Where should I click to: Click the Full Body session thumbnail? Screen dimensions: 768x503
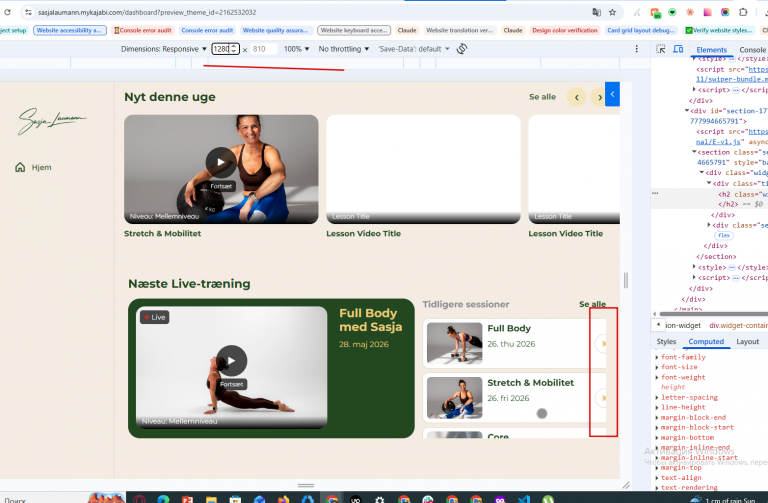[x=454, y=343]
